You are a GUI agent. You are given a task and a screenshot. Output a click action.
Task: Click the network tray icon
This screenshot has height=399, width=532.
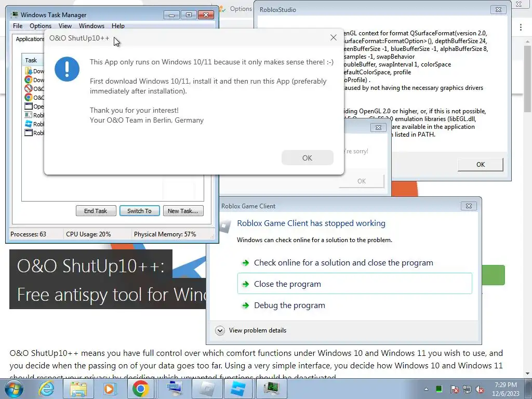(467, 389)
